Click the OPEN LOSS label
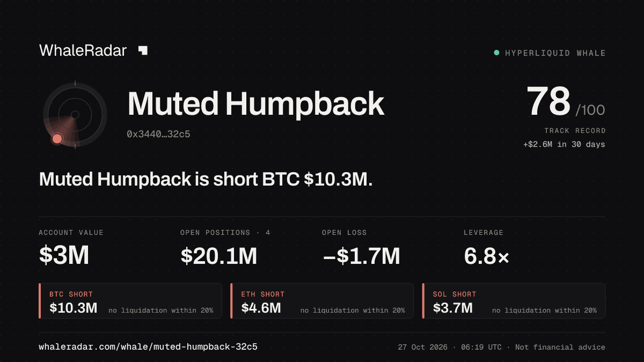644x362 pixels. [x=345, y=233]
